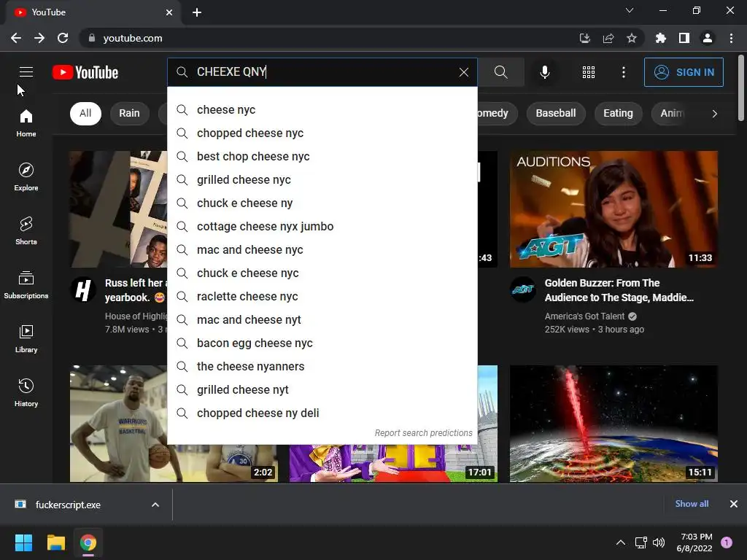Open Chrome three-dot menu
This screenshot has height=560, width=747.
coord(731,38)
